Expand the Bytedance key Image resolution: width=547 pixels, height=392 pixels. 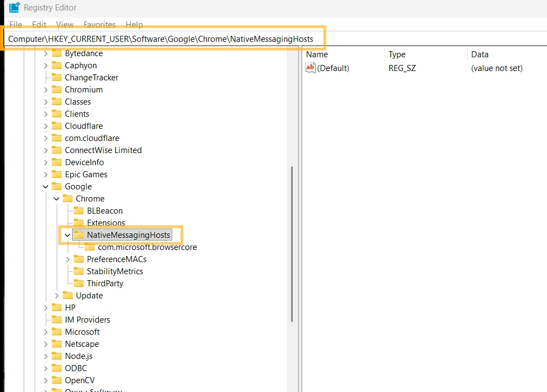(x=46, y=54)
